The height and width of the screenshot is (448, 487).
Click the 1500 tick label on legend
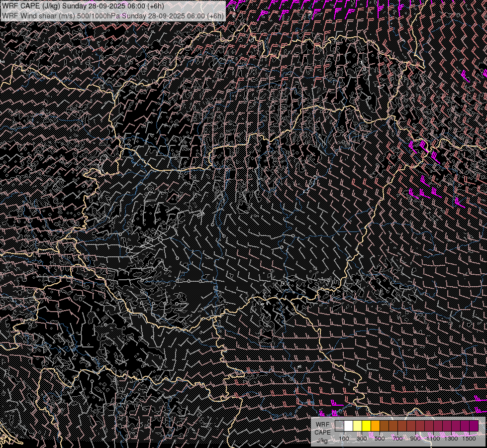click(x=469, y=439)
